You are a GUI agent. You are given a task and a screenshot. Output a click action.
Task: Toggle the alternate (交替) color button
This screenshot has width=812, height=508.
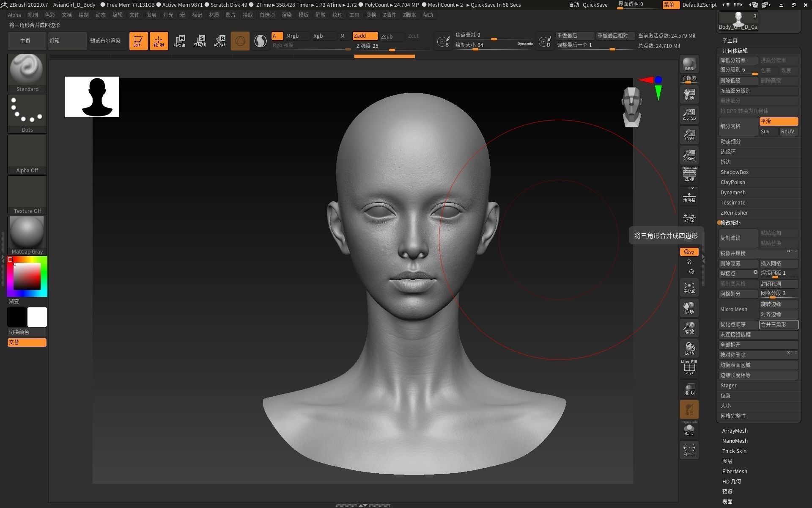(27, 342)
